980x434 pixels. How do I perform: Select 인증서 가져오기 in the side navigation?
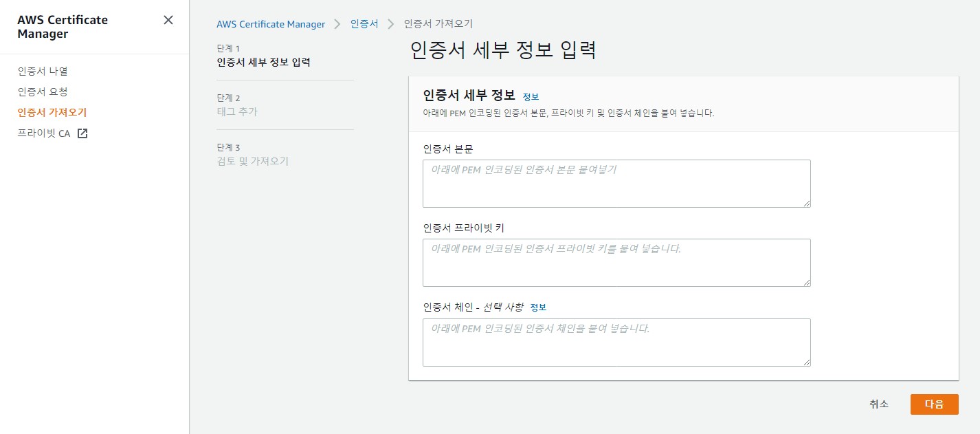coord(52,112)
